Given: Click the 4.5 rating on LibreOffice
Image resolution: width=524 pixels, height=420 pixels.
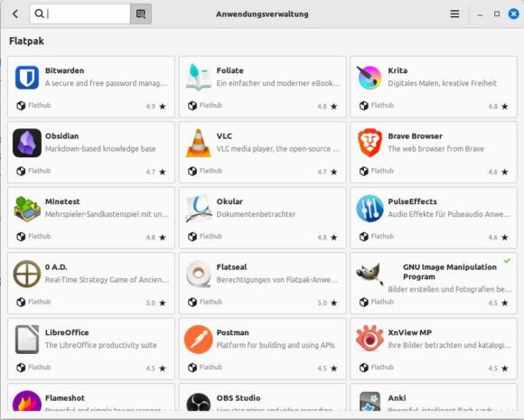Looking at the screenshot, I should 150,369.
